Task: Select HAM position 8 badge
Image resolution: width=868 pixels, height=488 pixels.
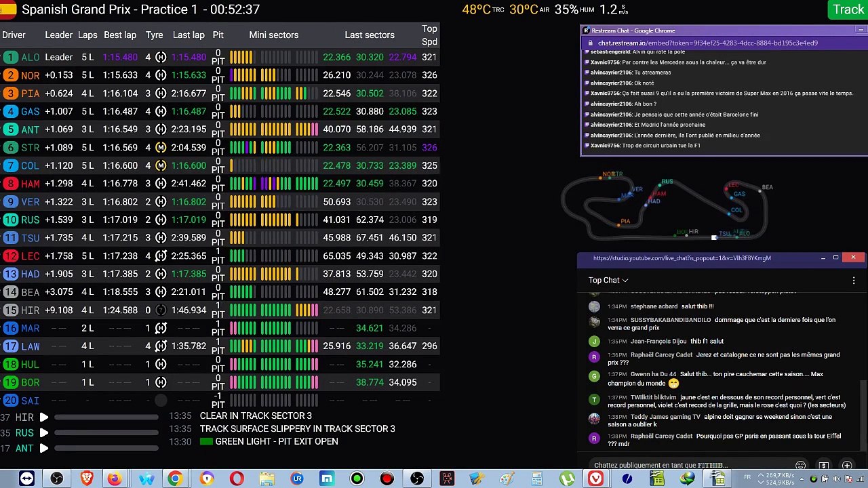Action: click(x=10, y=184)
